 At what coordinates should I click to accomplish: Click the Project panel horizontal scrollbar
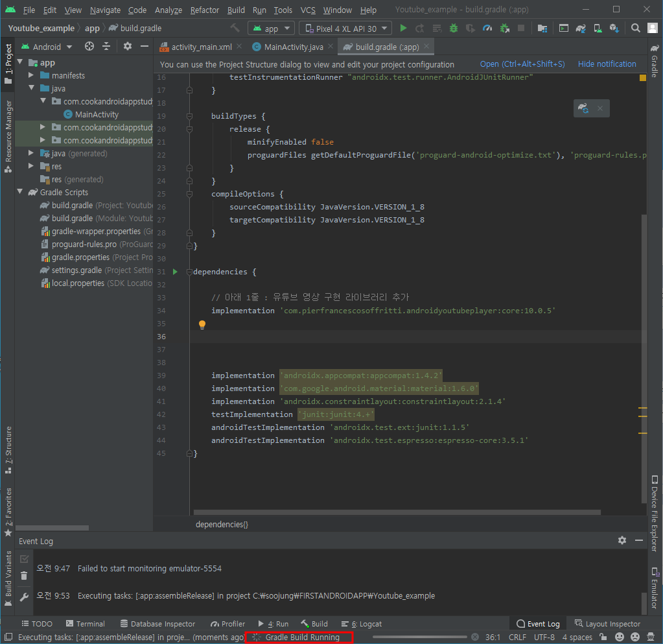(x=52, y=528)
